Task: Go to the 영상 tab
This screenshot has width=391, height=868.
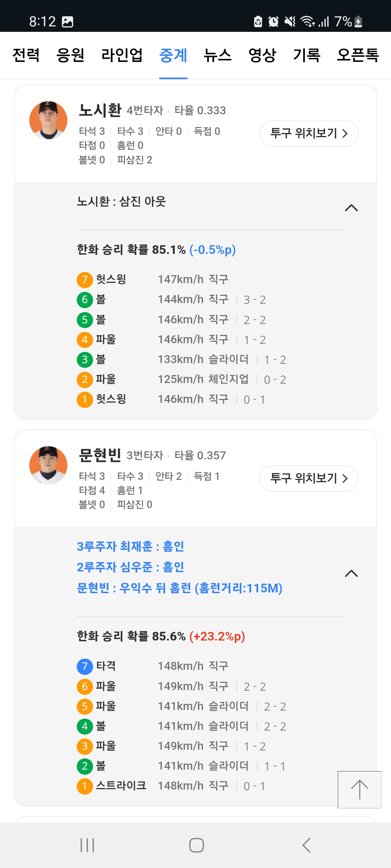Action: tap(262, 55)
